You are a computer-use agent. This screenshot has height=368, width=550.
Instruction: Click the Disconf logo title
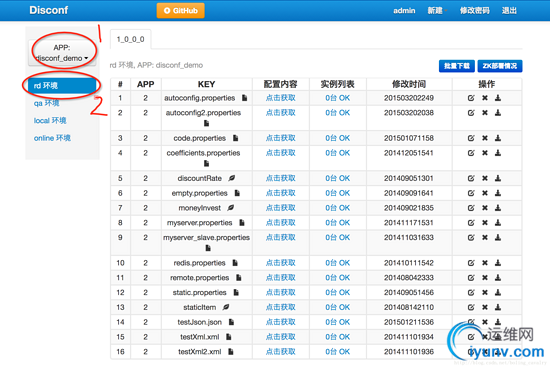click(49, 10)
